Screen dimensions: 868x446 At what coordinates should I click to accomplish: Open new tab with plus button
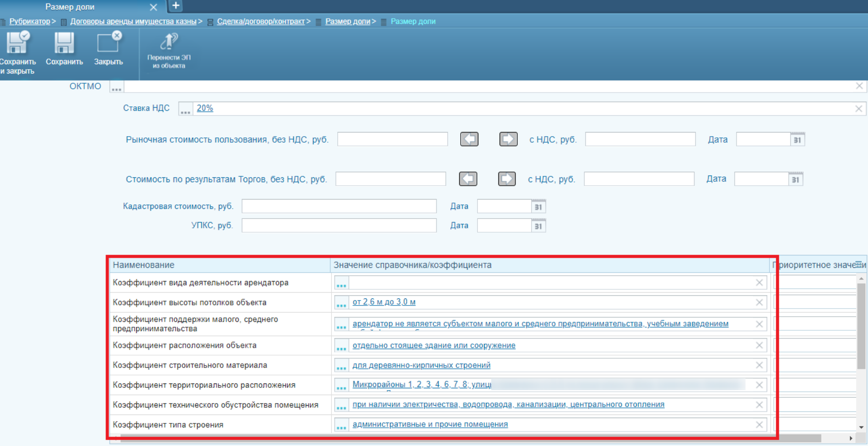176,6
